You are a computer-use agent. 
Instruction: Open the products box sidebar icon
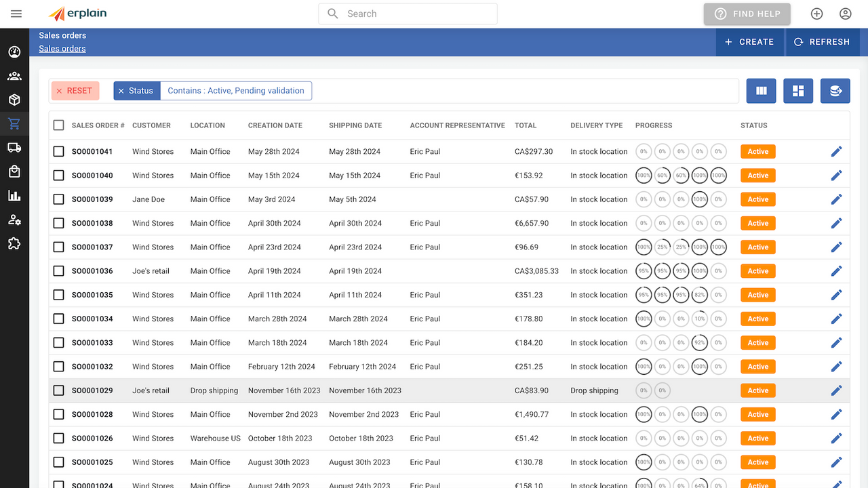(14, 100)
